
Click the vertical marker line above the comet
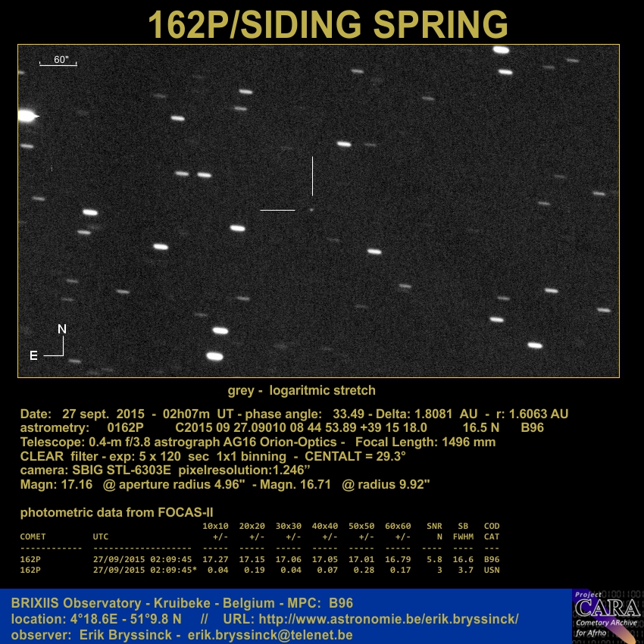312,176
